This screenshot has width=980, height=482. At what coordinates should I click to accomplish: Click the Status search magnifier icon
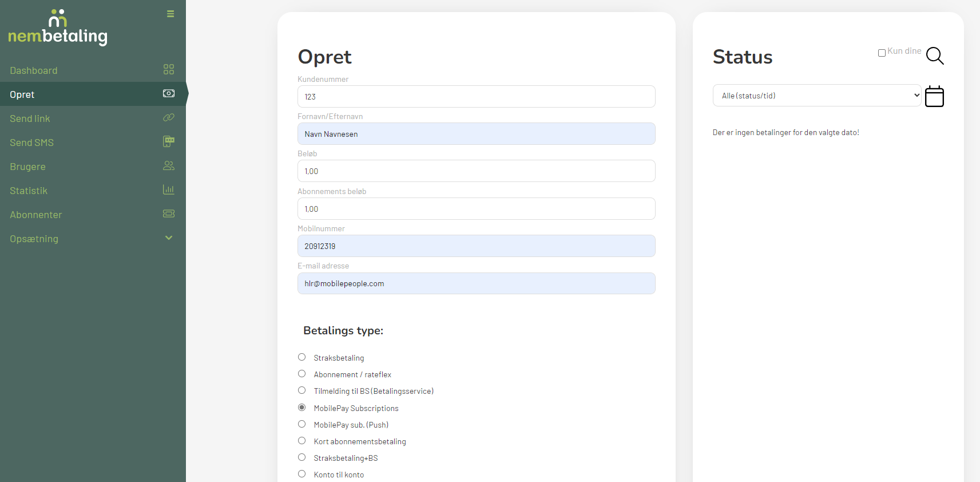pyautogui.click(x=934, y=56)
